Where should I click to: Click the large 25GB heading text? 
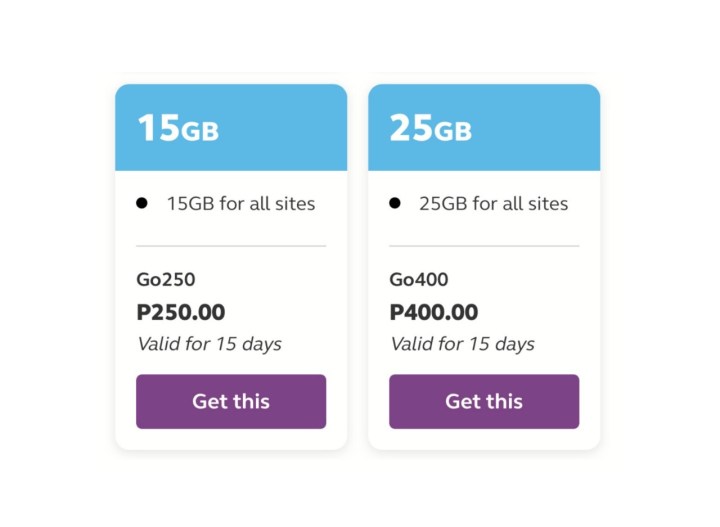431,128
